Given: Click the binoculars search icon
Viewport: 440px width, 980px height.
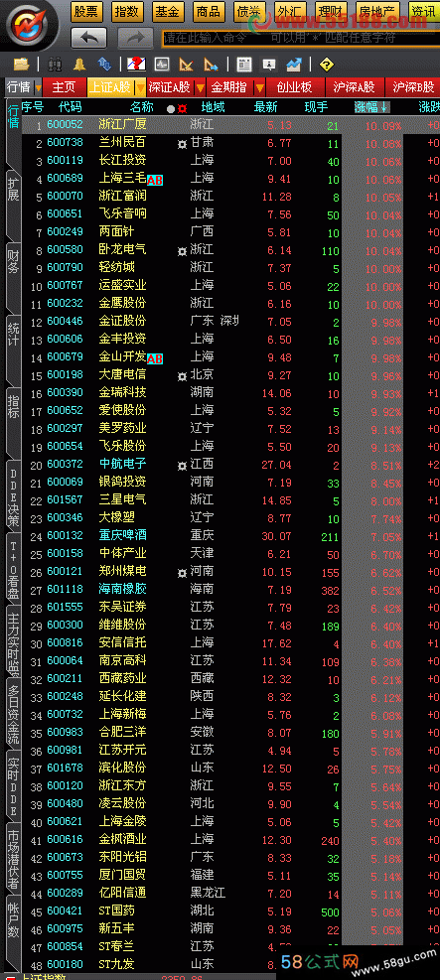Looking at the screenshot, I should tap(54, 64).
